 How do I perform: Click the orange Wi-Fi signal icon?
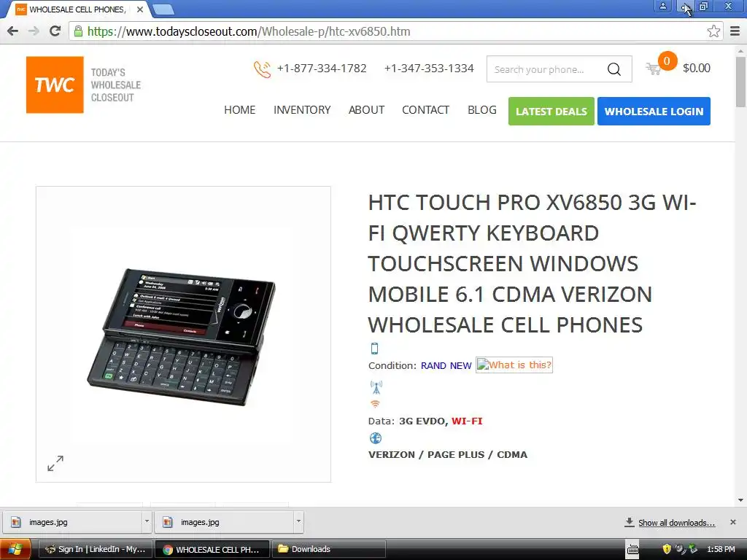(376, 404)
